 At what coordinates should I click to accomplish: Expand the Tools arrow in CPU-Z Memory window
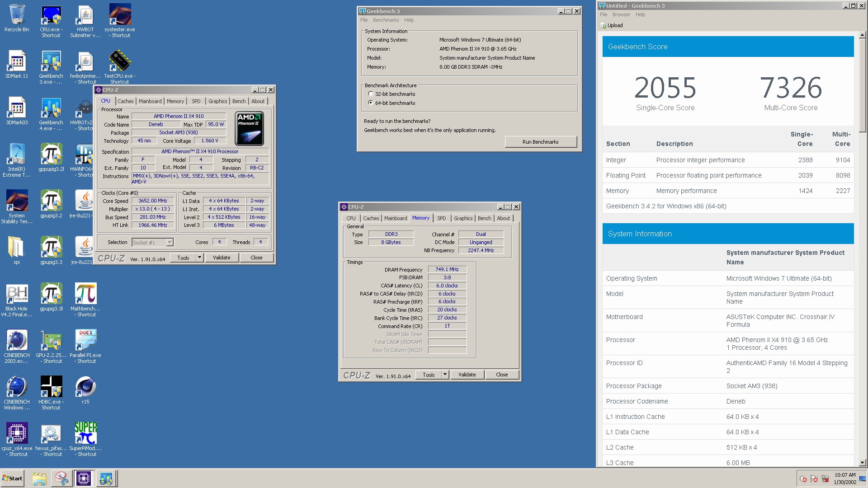pos(445,375)
